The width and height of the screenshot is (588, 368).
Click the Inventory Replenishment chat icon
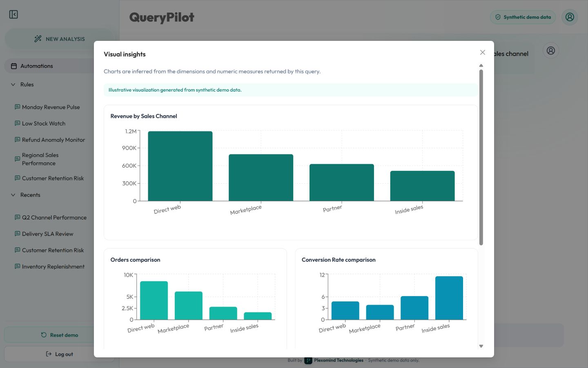click(17, 266)
